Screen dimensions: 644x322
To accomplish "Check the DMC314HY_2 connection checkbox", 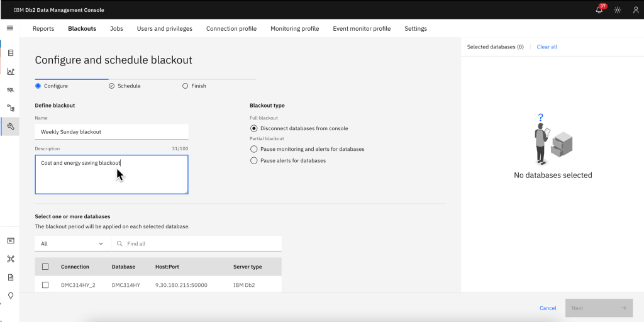I will point(45,285).
